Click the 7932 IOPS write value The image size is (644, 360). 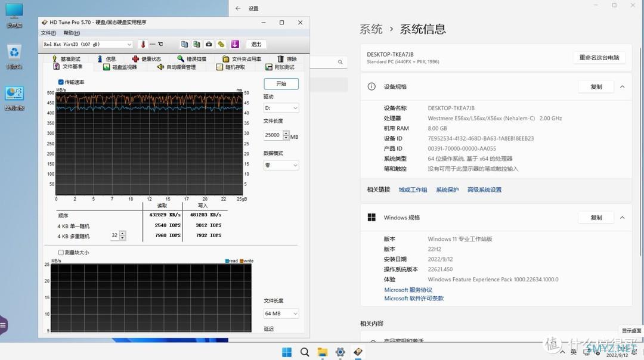pos(208,235)
